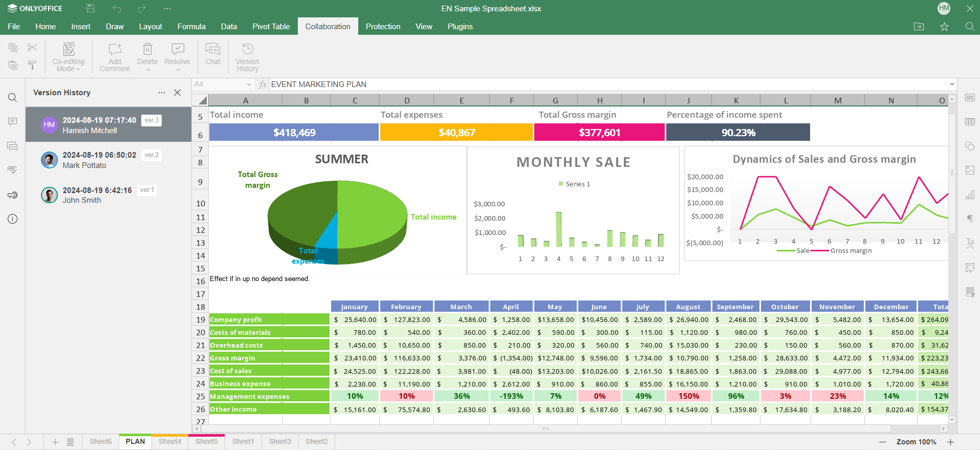Open the spellcheck icon in left sidebar
The width and height of the screenshot is (980, 450).
pos(13,170)
